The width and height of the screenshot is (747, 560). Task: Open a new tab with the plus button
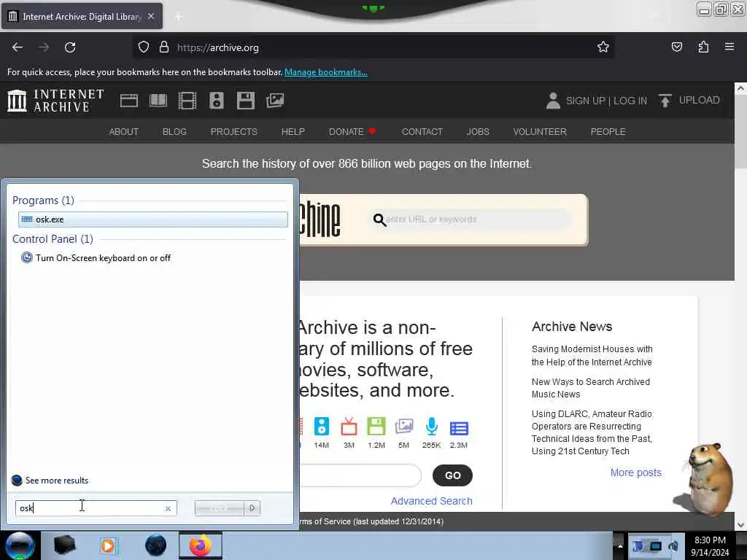[178, 16]
